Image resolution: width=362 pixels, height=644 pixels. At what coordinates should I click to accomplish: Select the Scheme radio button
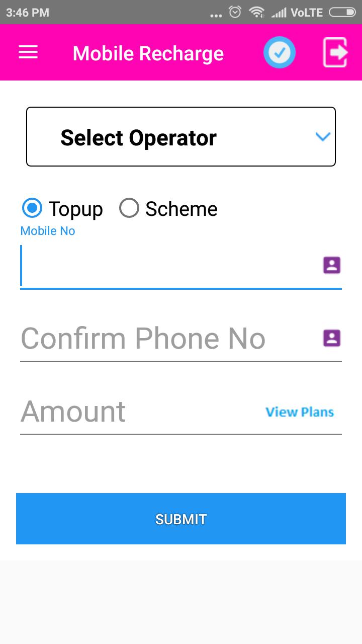click(129, 208)
